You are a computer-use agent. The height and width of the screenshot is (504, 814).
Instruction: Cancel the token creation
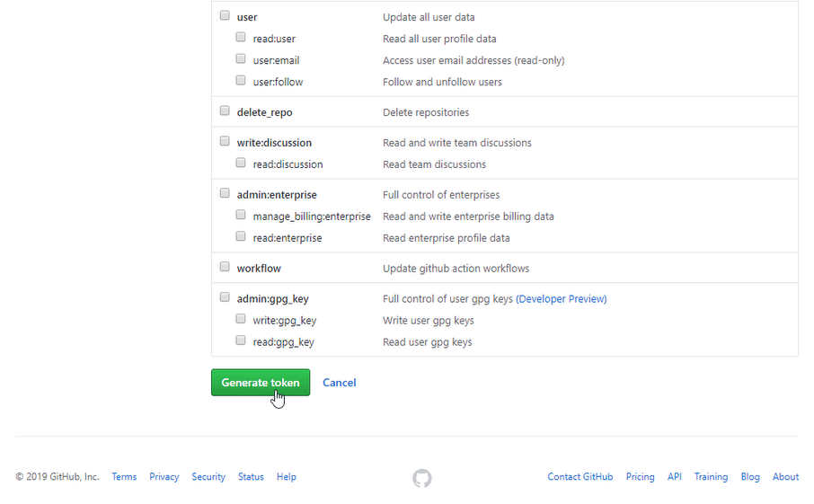tap(340, 383)
